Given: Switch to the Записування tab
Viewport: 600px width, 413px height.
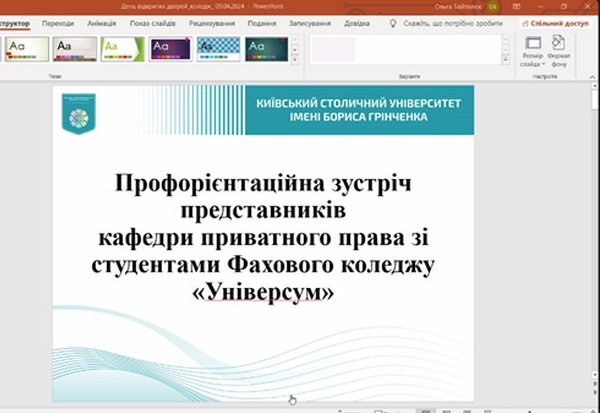Looking at the screenshot, I should click(x=310, y=23).
